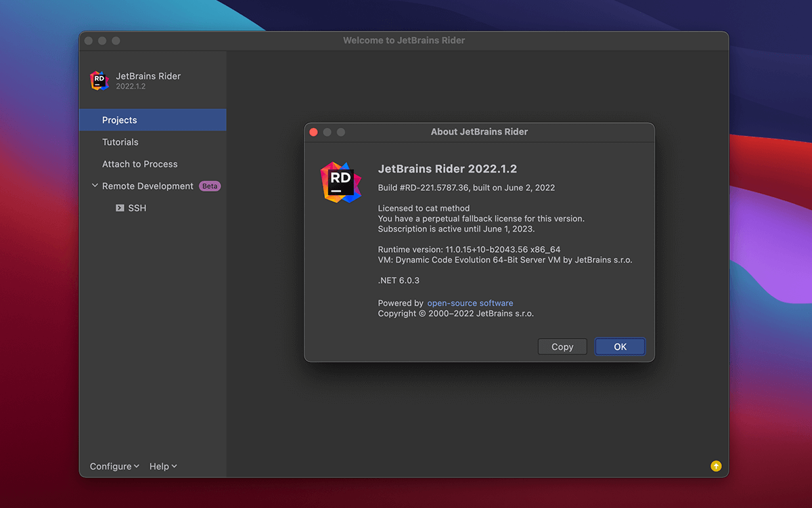Click the Build #RD-221.5787.36 line
Image resolution: width=812 pixels, height=508 pixels.
pos(466,188)
